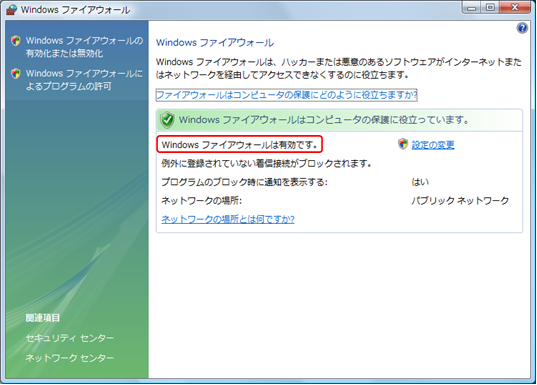The image size is (537, 385).
Task: Click the 設定の変更 link
Action: click(433, 145)
